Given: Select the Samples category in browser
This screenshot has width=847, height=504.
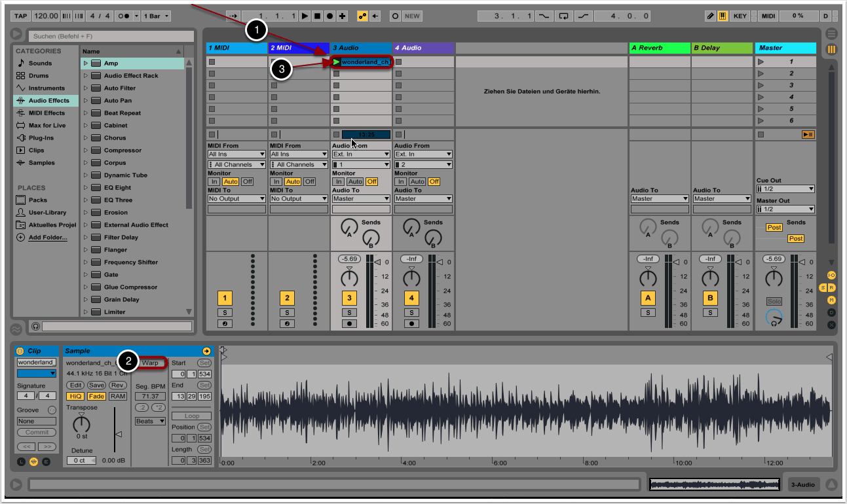Looking at the screenshot, I should (x=41, y=163).
